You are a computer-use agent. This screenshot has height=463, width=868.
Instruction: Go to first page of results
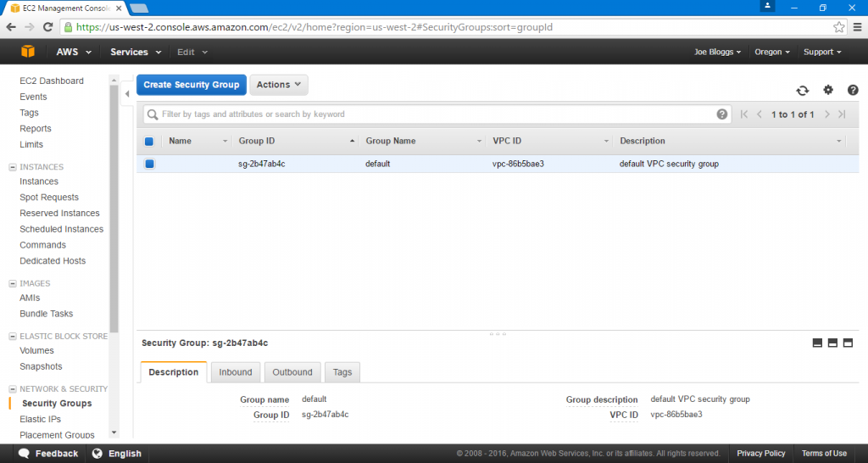pos(744,114)
